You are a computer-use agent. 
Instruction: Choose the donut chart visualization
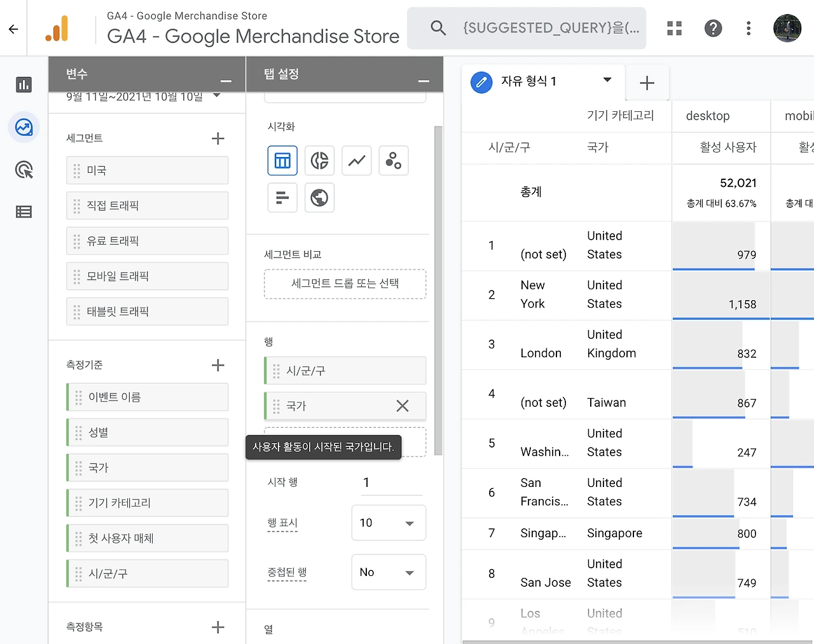tap(319, 160)
